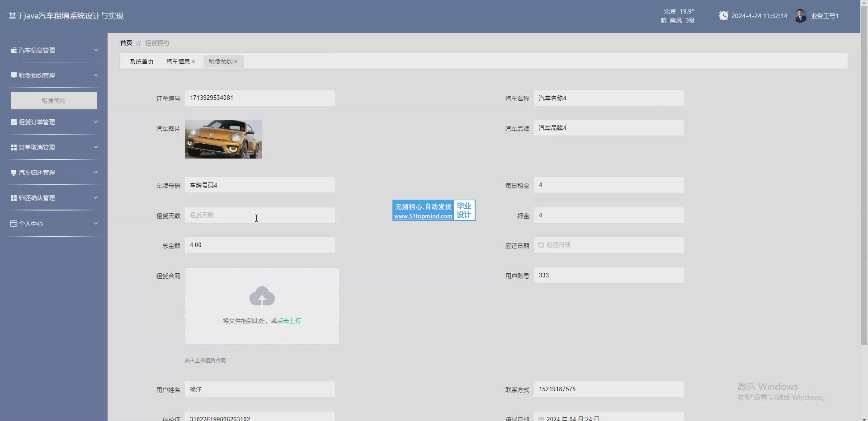Click the 汽车归还管理 sidebar icon
Screen dimensions: 868x421
[14, 173]
